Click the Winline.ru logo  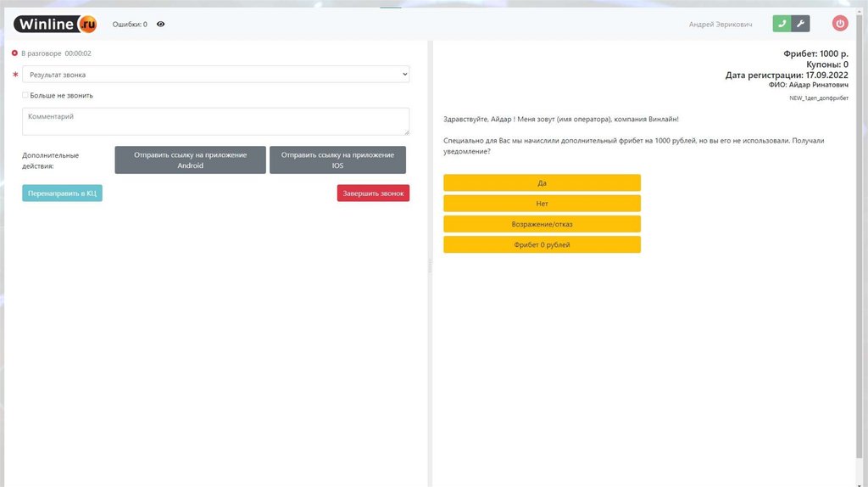click(55, 25)
